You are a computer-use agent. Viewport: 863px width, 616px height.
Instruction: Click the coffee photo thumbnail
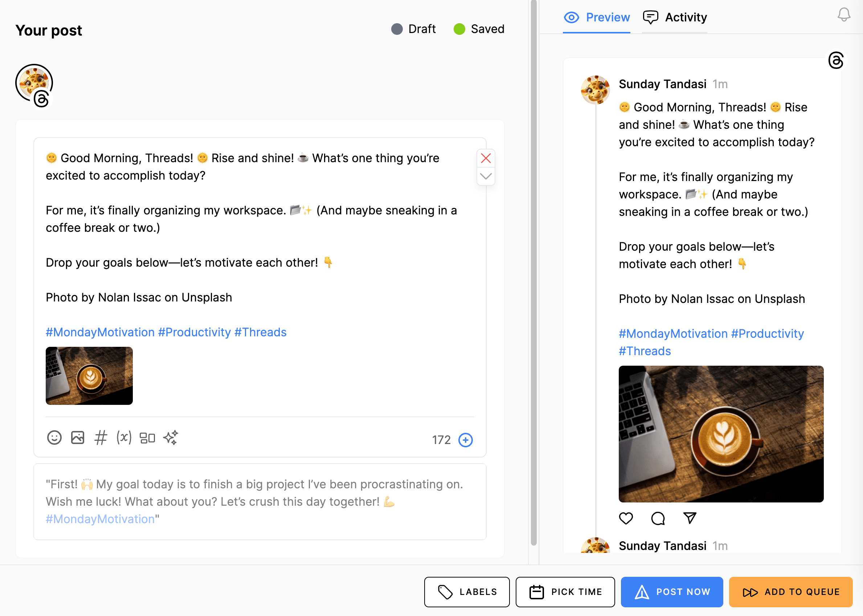pos(89,376)
